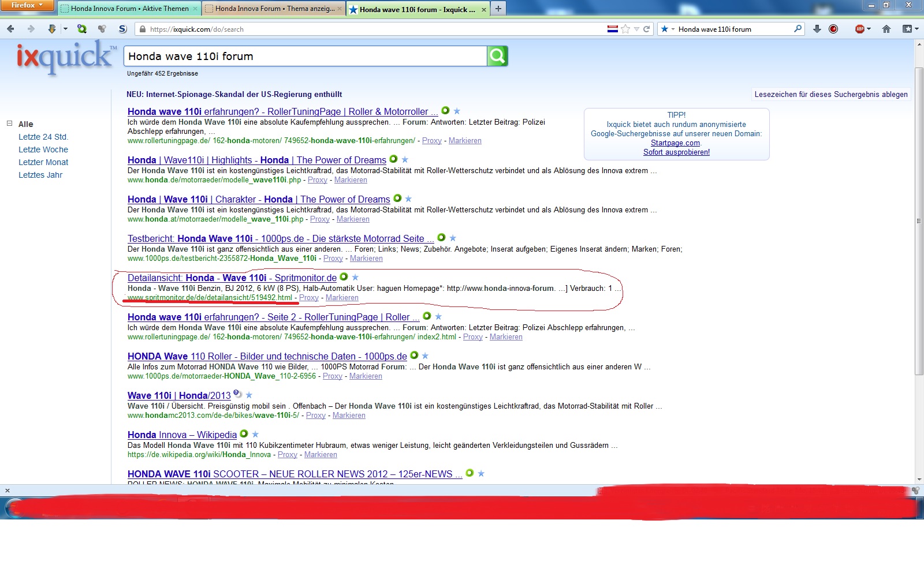Go to the home page icon
924x561 pixels.
pos(886,29)
